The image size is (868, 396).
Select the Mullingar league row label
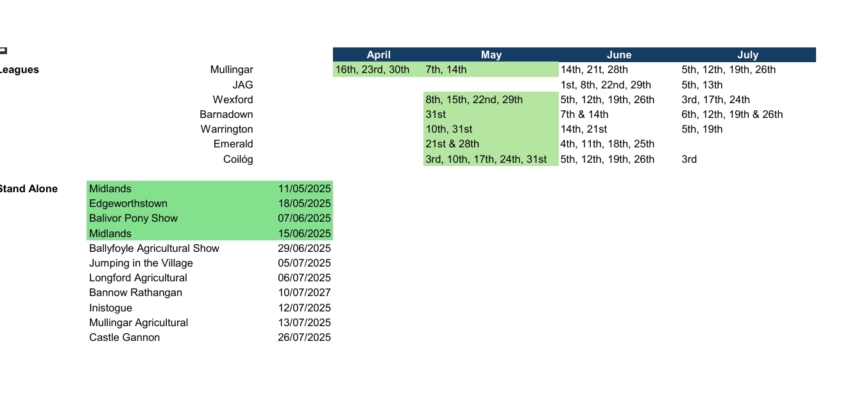[x=232, y=70]
